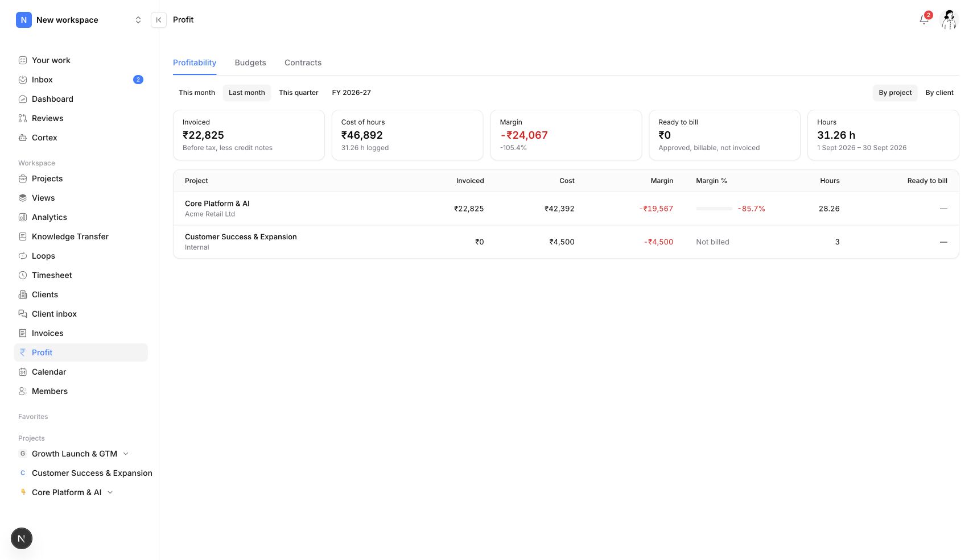
Task: Click the -85.7% margin progress bar
Action: [x=714, y=209]
